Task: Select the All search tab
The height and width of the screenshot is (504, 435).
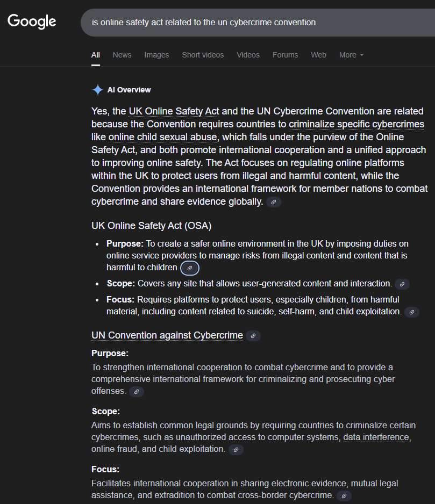Action: tap(96, 55)
